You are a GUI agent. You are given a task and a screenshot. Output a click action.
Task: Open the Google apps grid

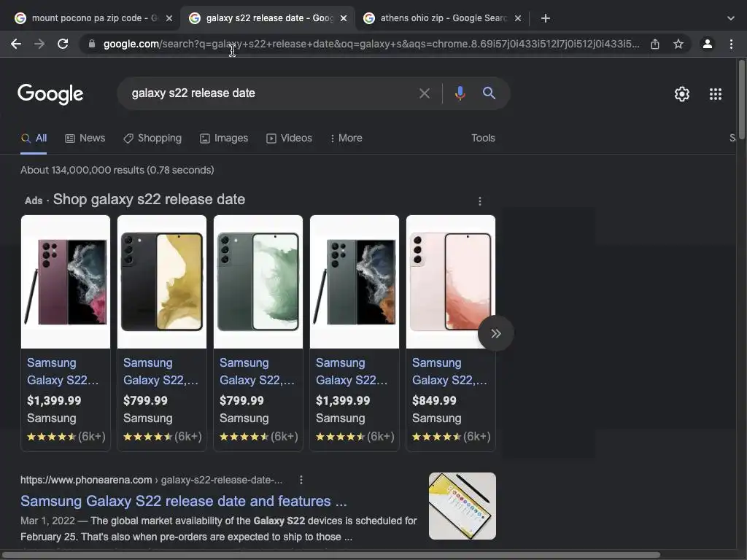point(716,94)
